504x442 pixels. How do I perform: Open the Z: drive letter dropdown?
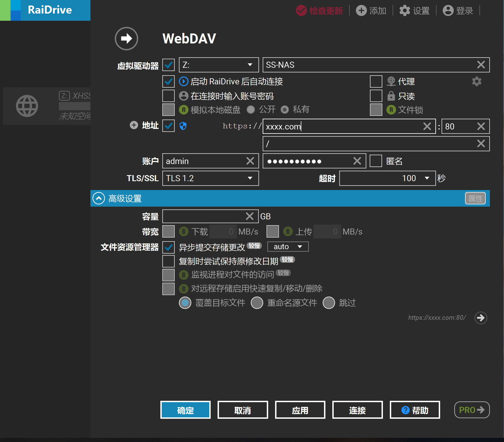point(219,65)
